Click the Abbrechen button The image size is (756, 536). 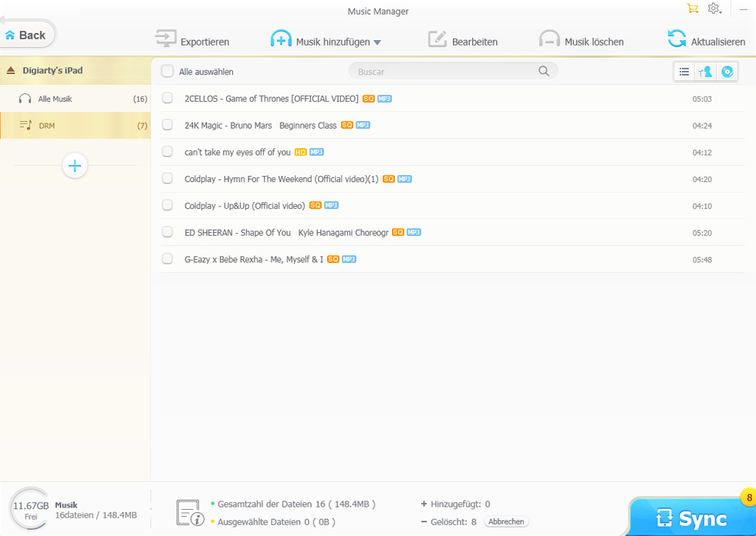point(506,522)
